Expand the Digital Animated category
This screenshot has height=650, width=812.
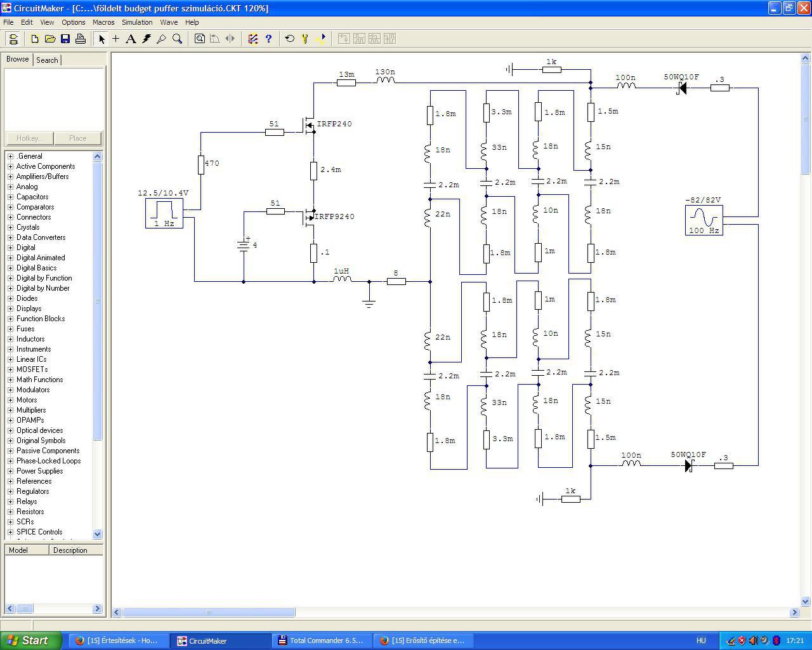tap(10, 258)
